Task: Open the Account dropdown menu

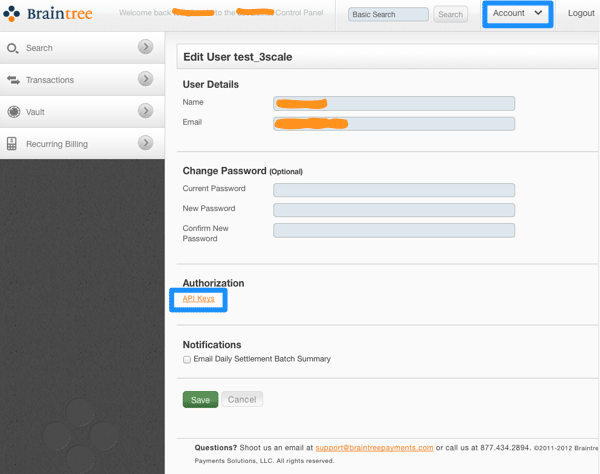Action: pyautogui.click(x=517, y=13)
